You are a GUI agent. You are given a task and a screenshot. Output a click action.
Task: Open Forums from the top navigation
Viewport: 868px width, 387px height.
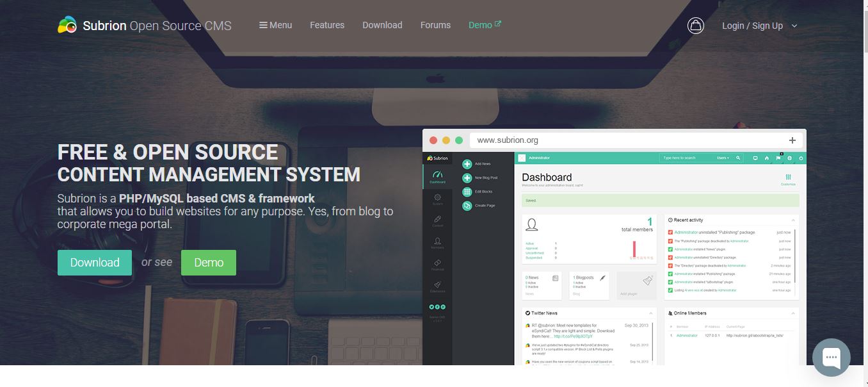coord(435,25)
